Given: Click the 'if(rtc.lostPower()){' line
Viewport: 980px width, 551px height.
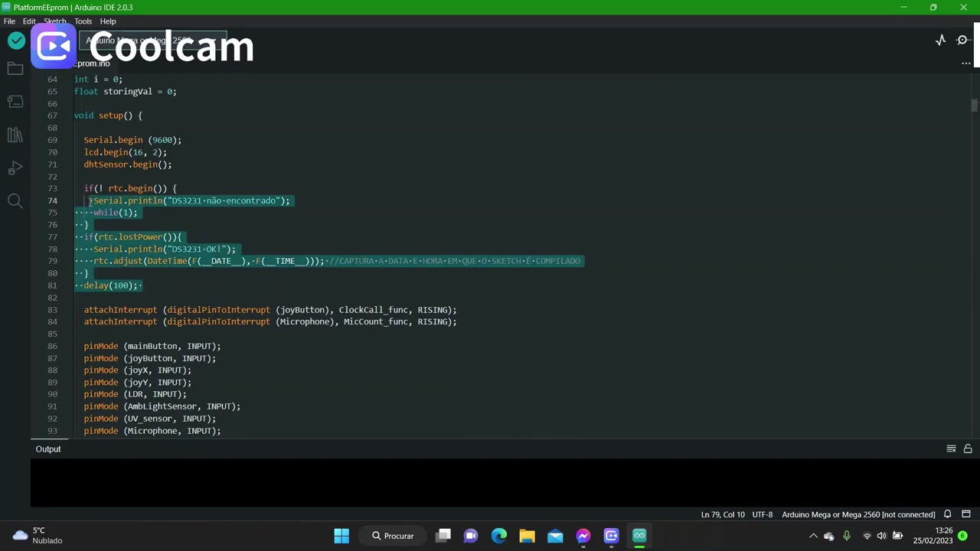Looking at the screenshot, I should [x=133, y=237].
